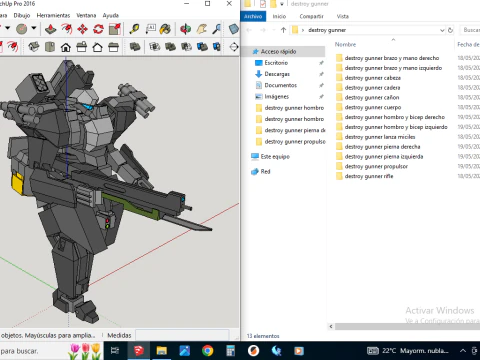Switch to Iso view
The width and height of the screenshot is (480, 360).
coord(34,47)
